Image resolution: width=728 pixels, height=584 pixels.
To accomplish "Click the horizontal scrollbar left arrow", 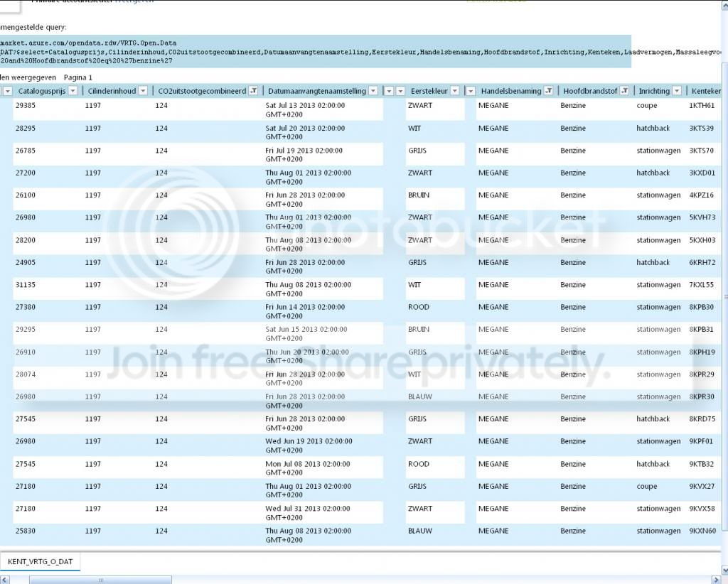I will (6, 579).
